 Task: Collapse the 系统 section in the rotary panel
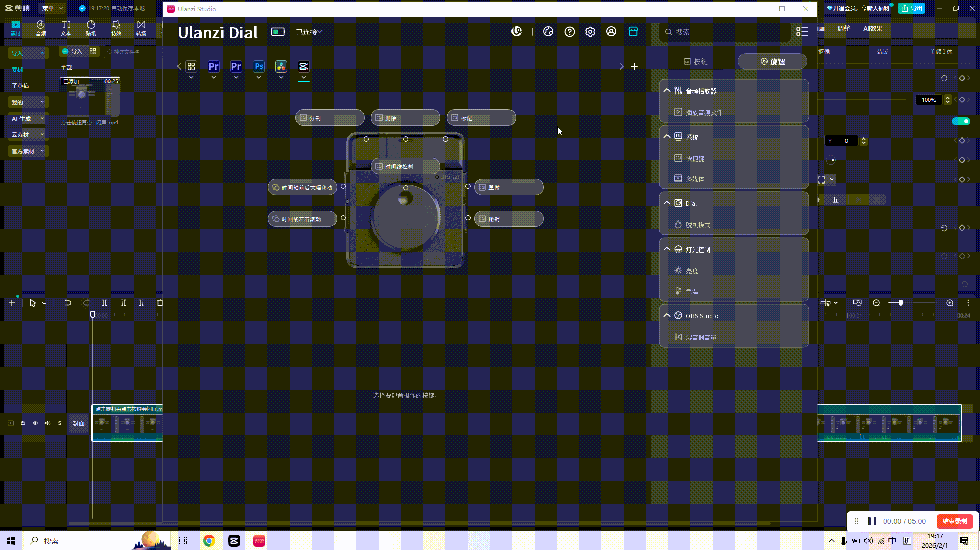(x=666, y=136)
